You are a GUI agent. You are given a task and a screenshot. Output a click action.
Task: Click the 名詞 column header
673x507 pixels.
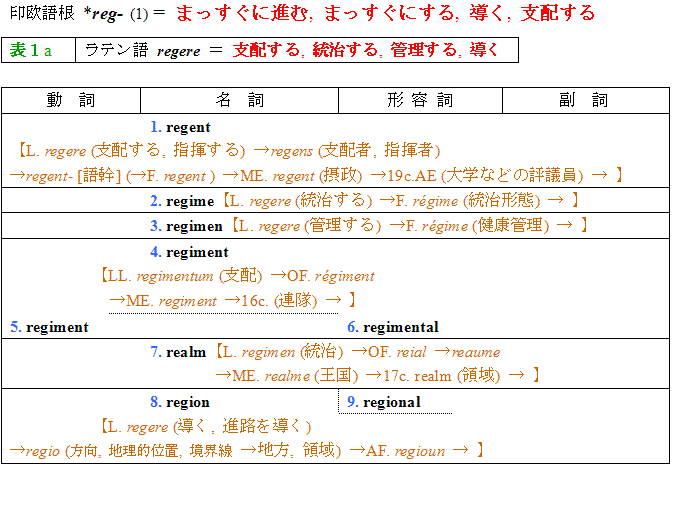tap(239, 100)
